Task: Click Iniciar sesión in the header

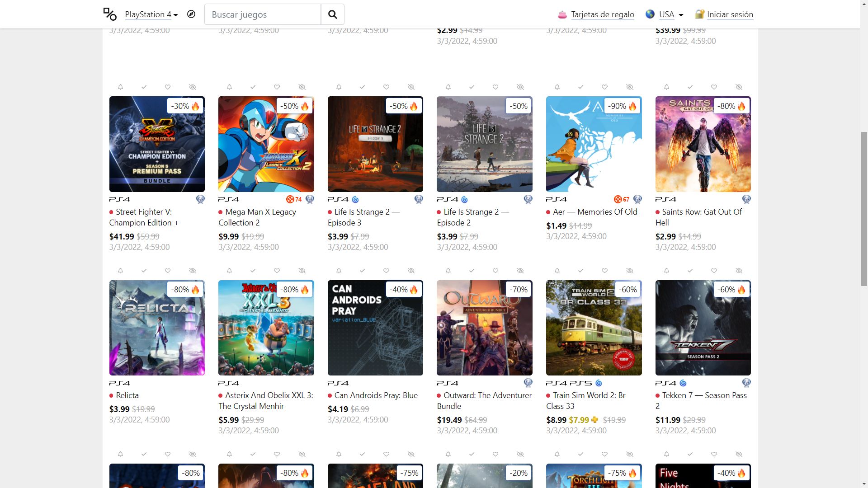Action: pos(730,14)
